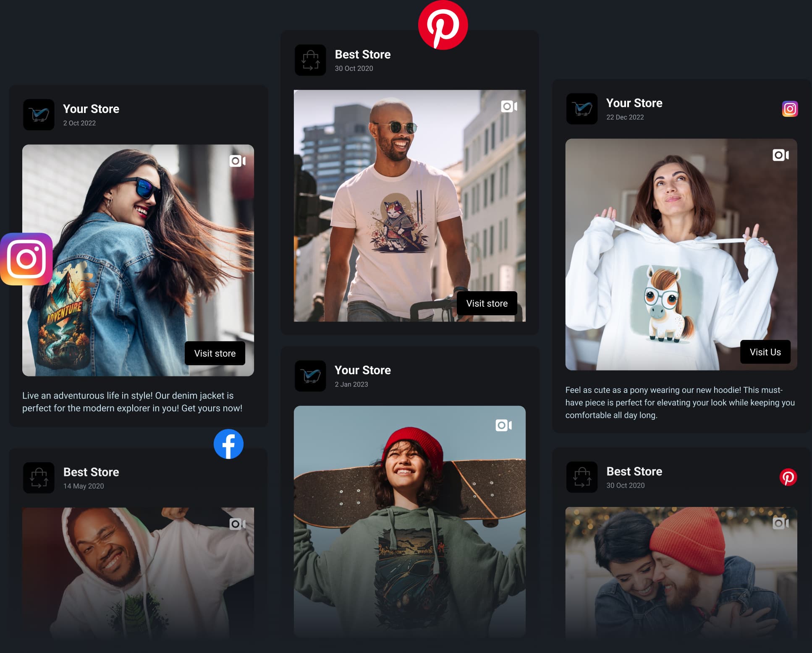The height and width of the screenshot is (653, 812).
Task: Click the blue Facebook logo
Action: tap(228, 444)
